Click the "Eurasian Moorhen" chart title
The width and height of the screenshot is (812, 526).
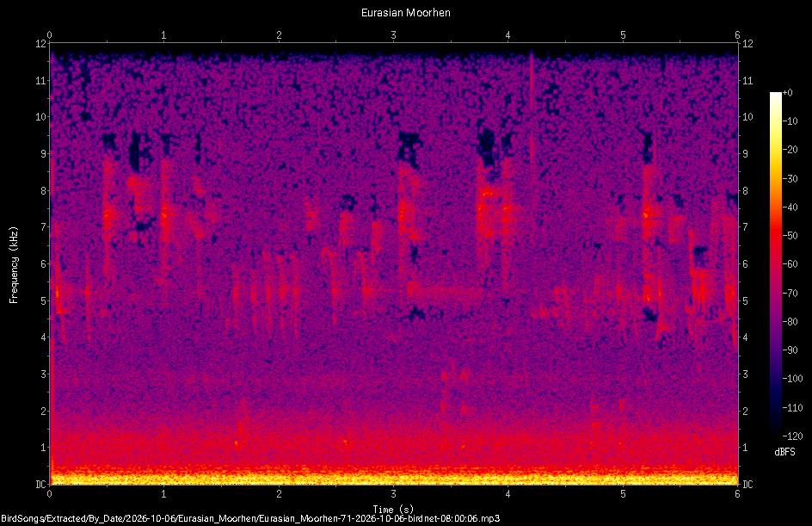click(x=405, y=12)
